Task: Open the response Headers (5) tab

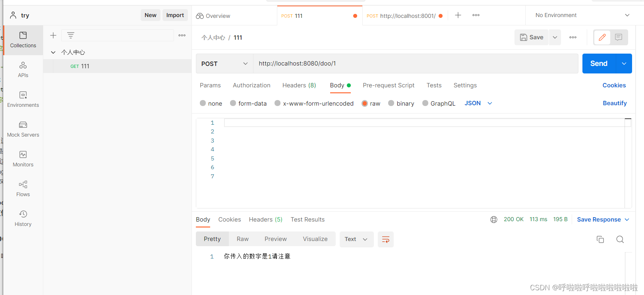Action: click(x=266, y=220)
